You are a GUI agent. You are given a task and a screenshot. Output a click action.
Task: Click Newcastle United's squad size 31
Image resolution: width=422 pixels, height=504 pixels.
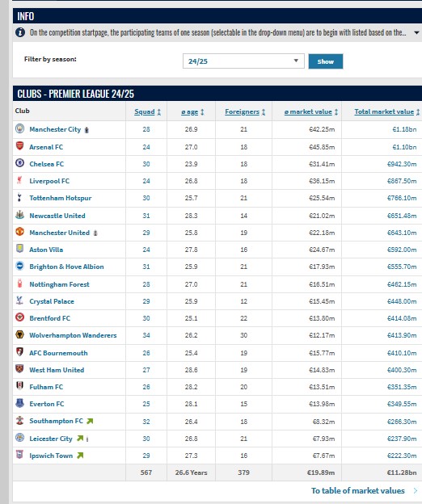pos(146,216)
